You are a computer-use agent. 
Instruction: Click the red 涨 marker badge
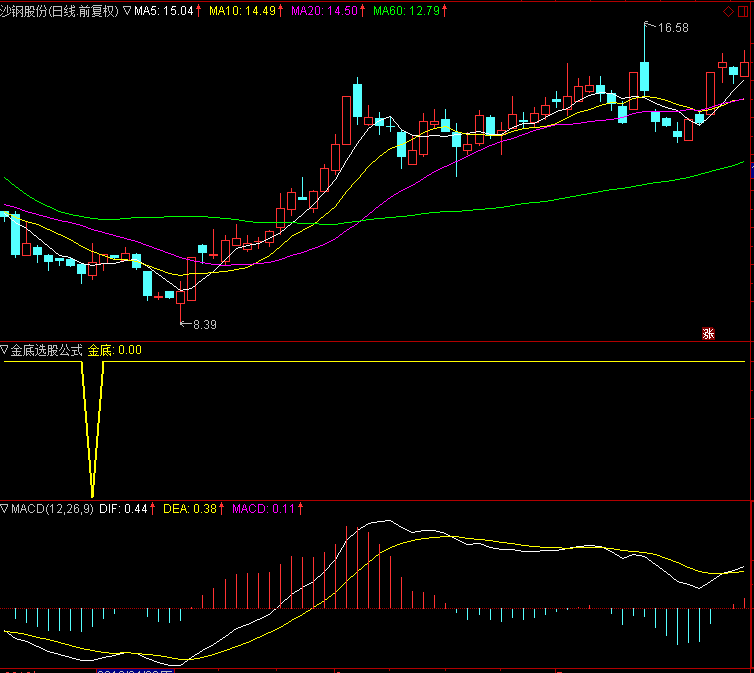(708, 334)
